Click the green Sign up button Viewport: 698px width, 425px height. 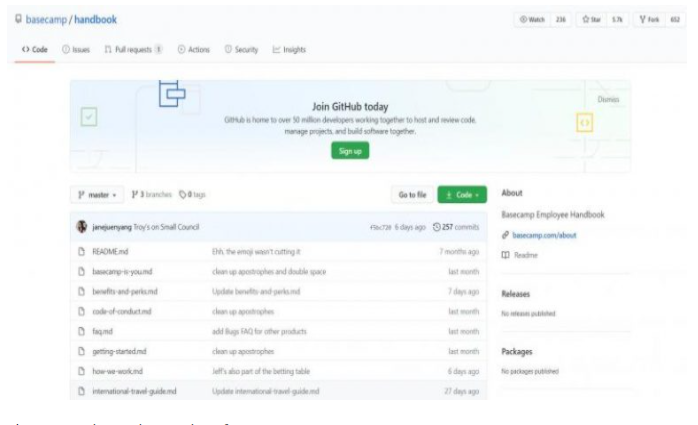coord(350,151)
